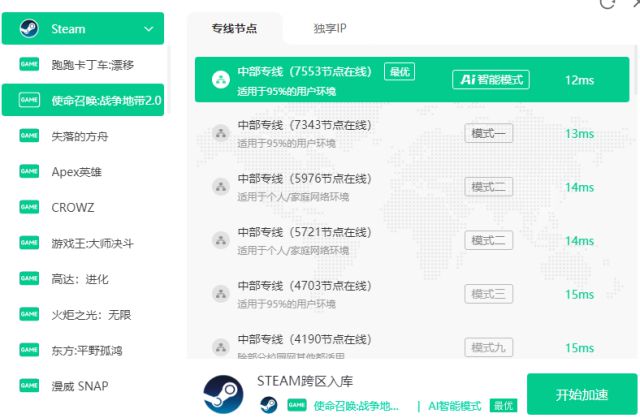Click node icon of 4703节点在线 row
Viewport: 640px width, 418px height.
[x=221, y=293]
